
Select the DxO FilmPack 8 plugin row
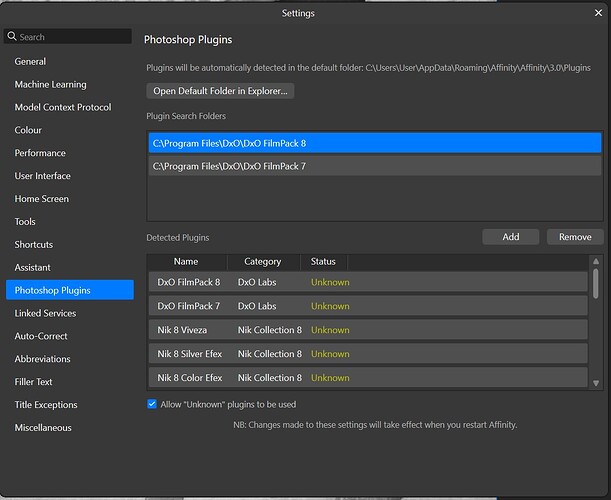[x=368, y=282]
